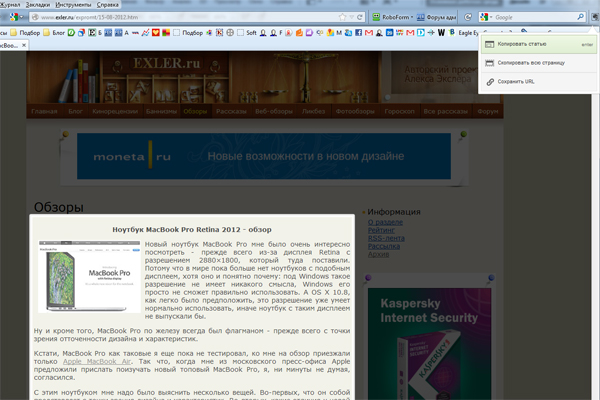This screenshot has width=600, height=400.
Task: Open the 'Инструменты' menu
Action: (74, 4)
